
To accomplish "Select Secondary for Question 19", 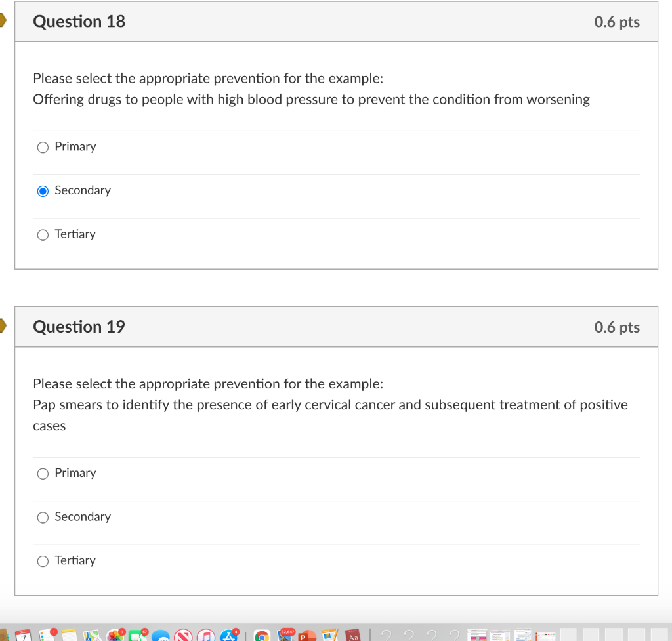I will [42, 517].
